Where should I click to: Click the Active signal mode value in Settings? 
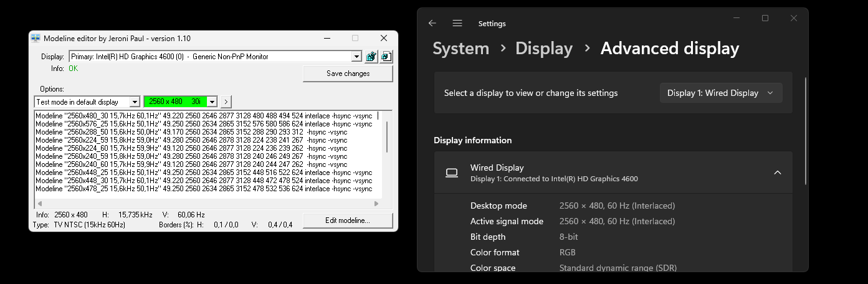(617, 221)
